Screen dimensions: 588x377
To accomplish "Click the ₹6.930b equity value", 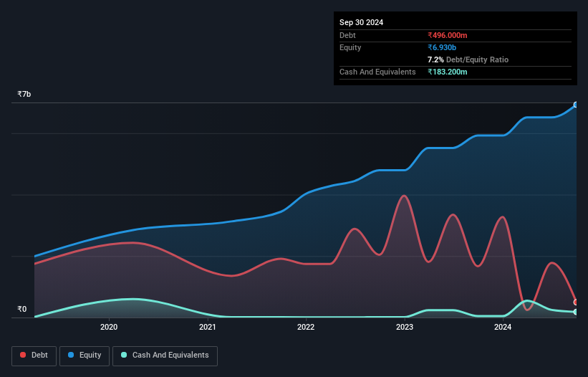I will click(442, 47).
